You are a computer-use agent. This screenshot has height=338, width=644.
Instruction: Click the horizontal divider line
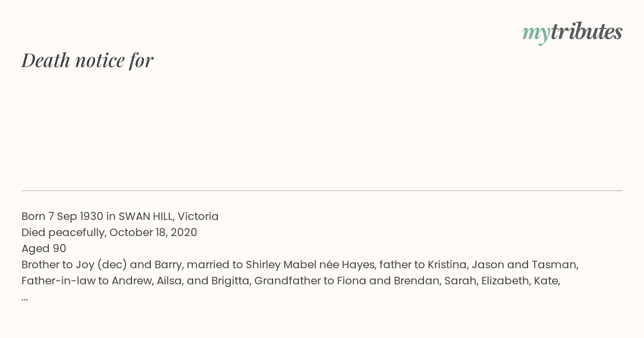322,190
